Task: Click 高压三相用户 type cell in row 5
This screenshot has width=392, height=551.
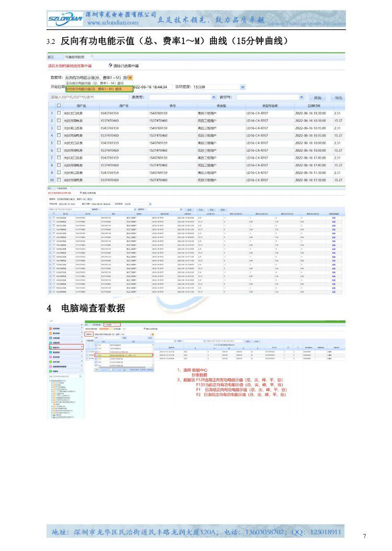Action: (207, 143)
